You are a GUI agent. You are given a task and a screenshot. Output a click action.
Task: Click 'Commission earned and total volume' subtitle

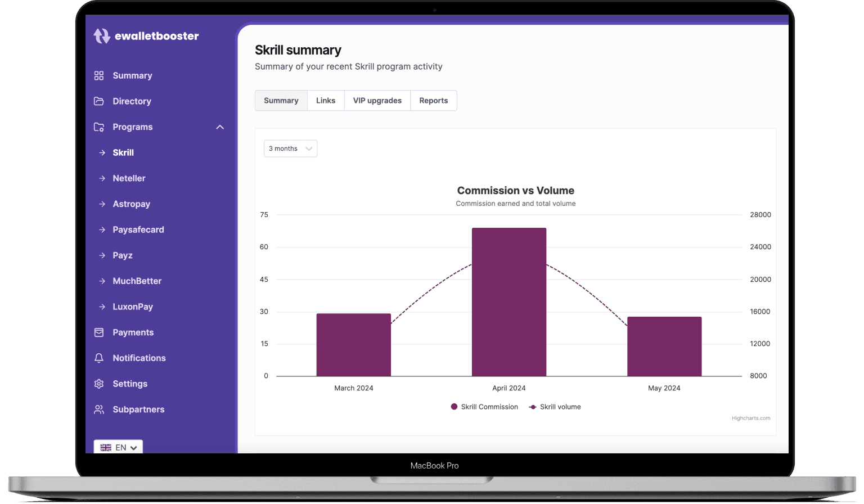(516, 204)
